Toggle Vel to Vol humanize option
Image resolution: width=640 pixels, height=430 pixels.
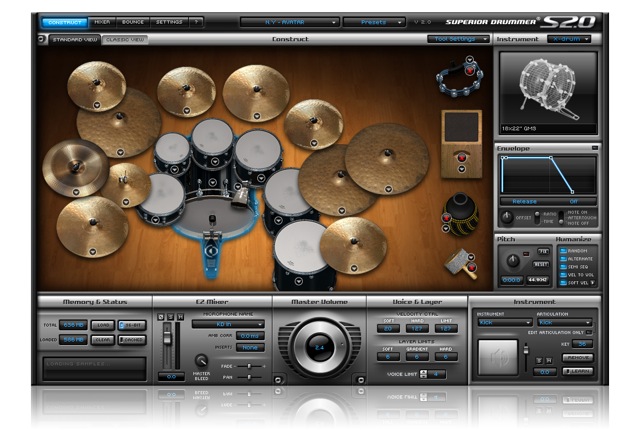click(563, 275)
